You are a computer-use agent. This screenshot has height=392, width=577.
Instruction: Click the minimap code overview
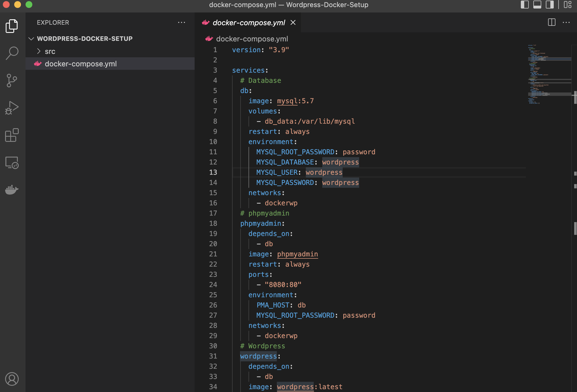[549, 74]
